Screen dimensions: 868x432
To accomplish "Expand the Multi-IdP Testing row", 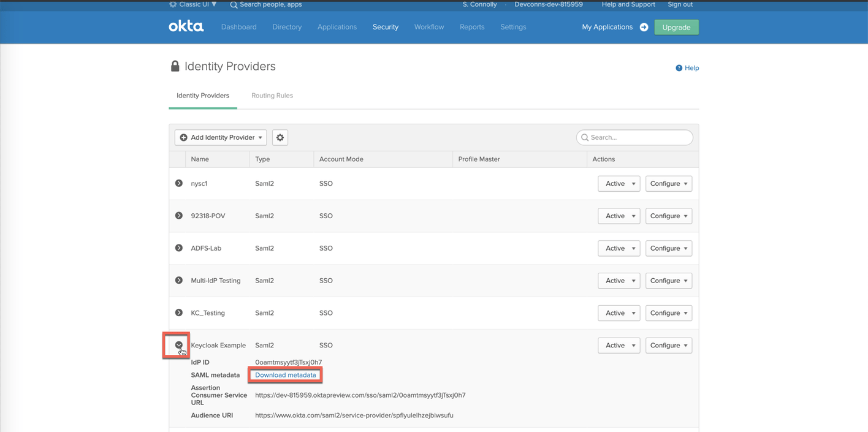I will point(178,280).
